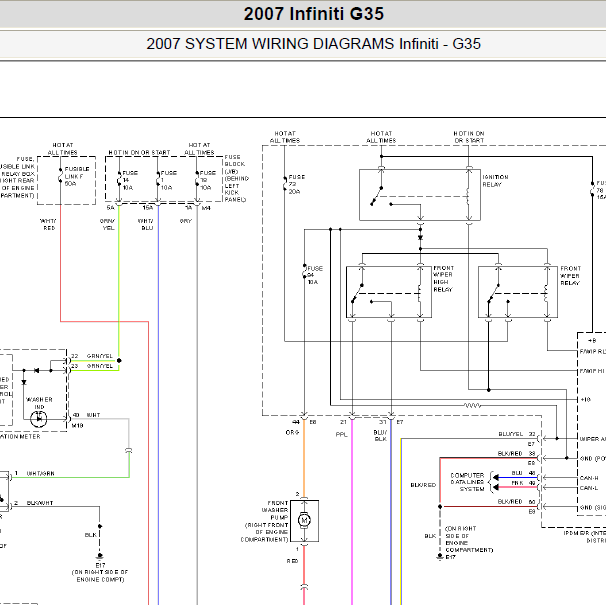Click the "PPL" wire label below pin 21
The height and width of the screenshot is (605, 606).
[342, 435]
